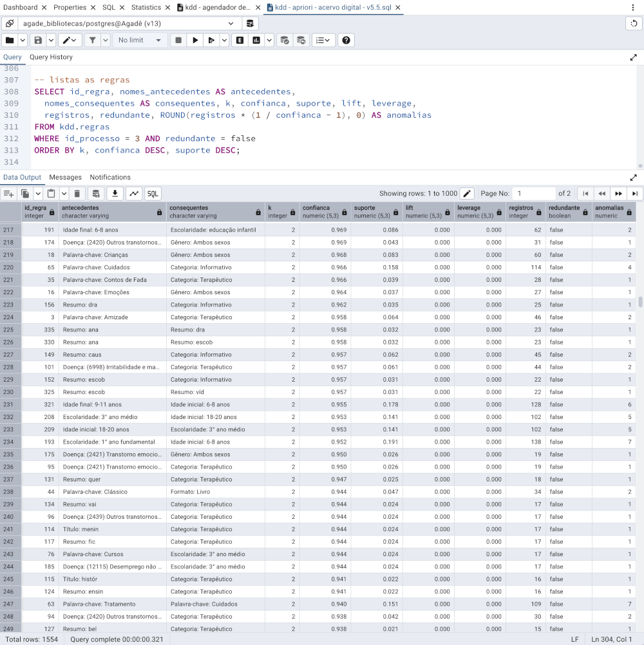Expand the connection selector dropdown
This screenshot has width=644, height=645.
pyautogui.click(x=231, y=23)
